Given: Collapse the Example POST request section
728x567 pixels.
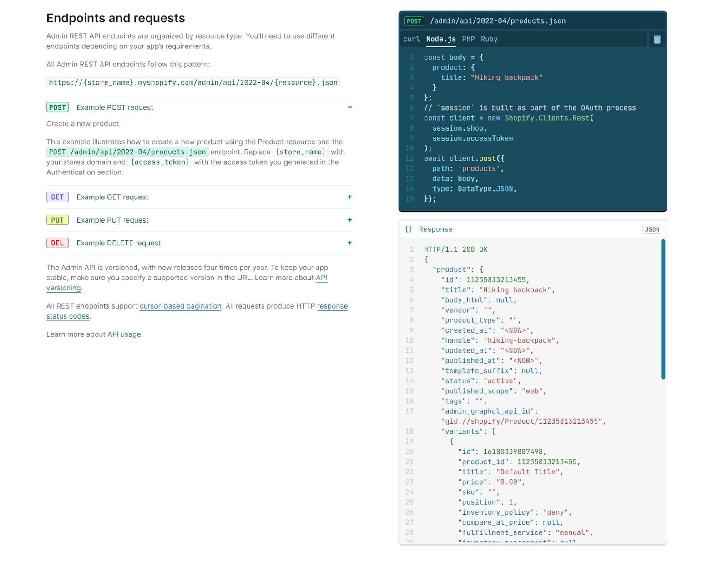Looking at the screenshot, I should (x=349, y=107).
